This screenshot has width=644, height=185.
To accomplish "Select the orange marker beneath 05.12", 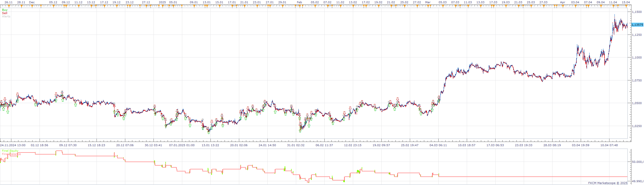I will [x=53, y=6].
